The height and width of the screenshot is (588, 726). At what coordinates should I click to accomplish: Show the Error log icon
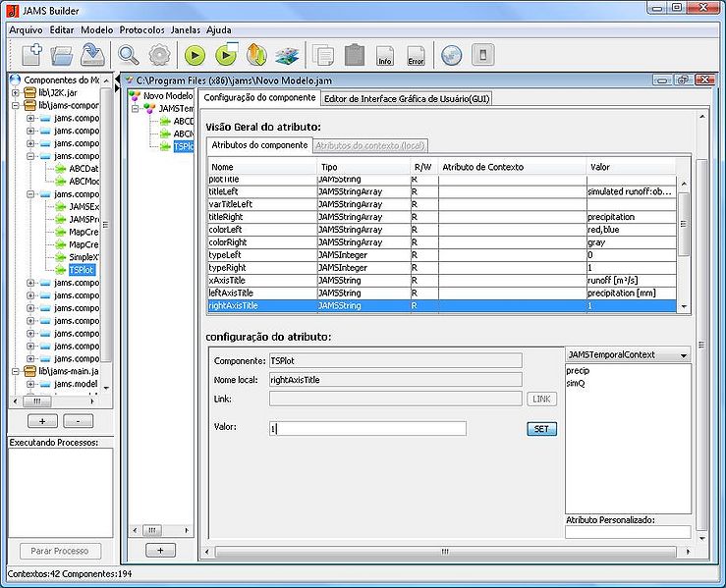[416, 56]
